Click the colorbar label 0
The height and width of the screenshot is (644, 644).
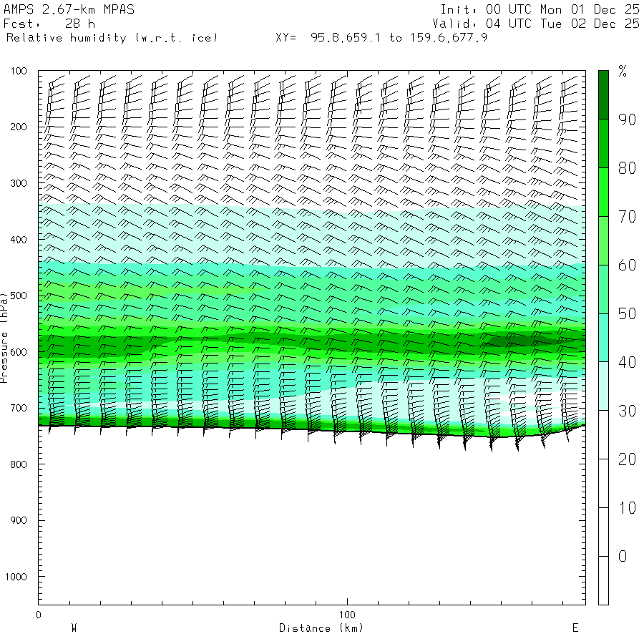coord(623,557)
